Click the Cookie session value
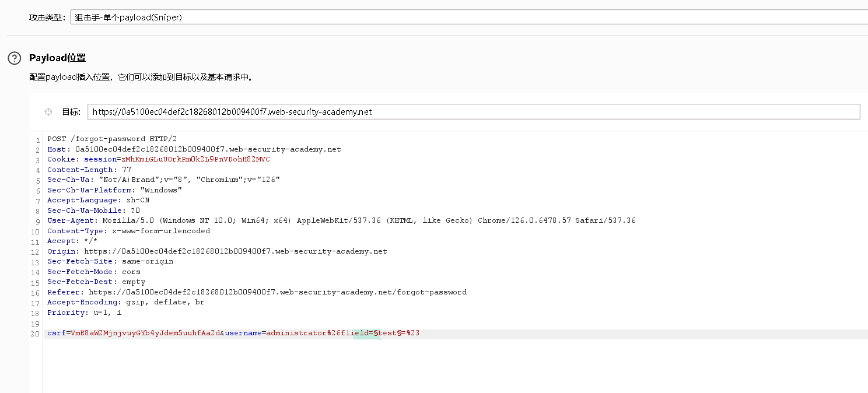Image resolution: width=868 pixels, height=393 pixels. click(x=195, y=159)
